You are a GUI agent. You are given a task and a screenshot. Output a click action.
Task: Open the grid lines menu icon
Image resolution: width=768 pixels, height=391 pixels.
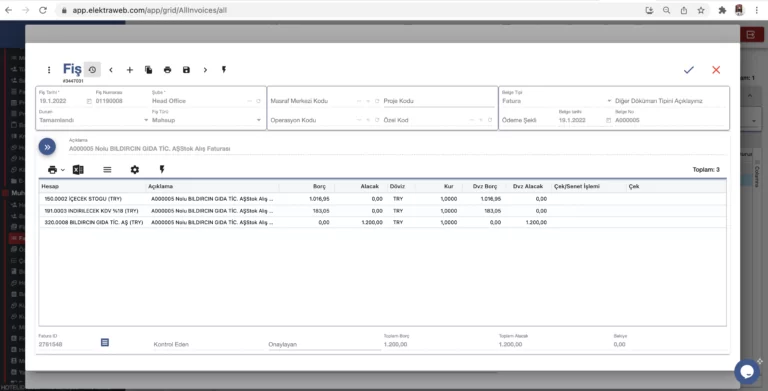pos(107,170)
